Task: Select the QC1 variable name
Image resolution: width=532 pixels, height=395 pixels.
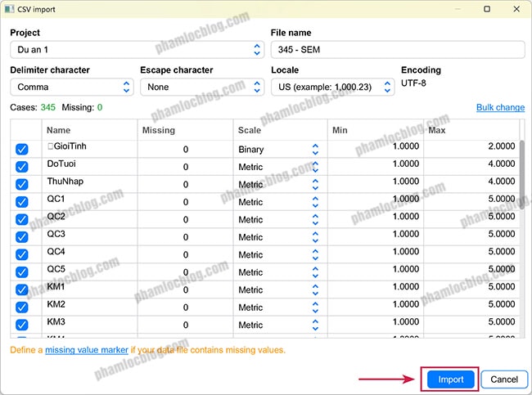Action: coord(56,199)
